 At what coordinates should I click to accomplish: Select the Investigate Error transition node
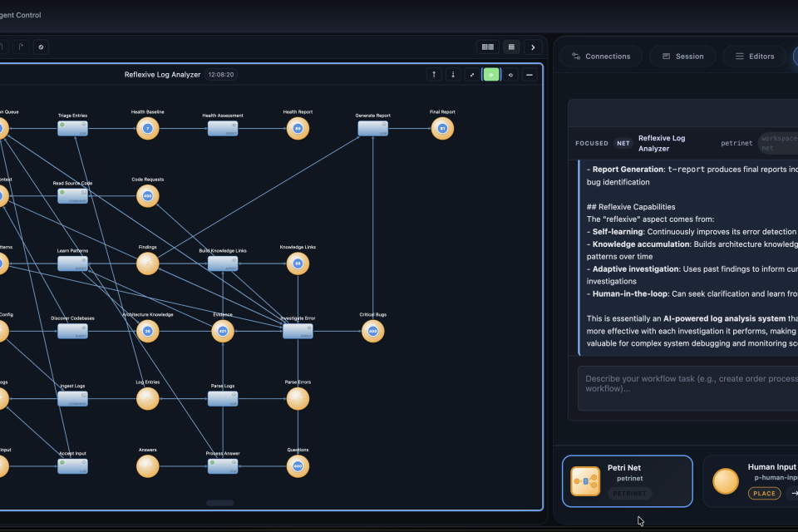[298, 331]
